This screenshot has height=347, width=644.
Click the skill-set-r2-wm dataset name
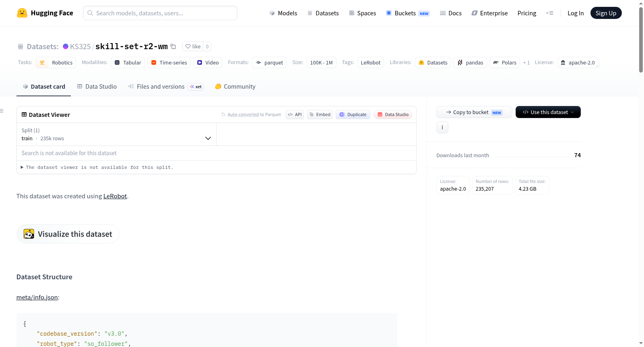pyautogui.click(x=131, y=46)
